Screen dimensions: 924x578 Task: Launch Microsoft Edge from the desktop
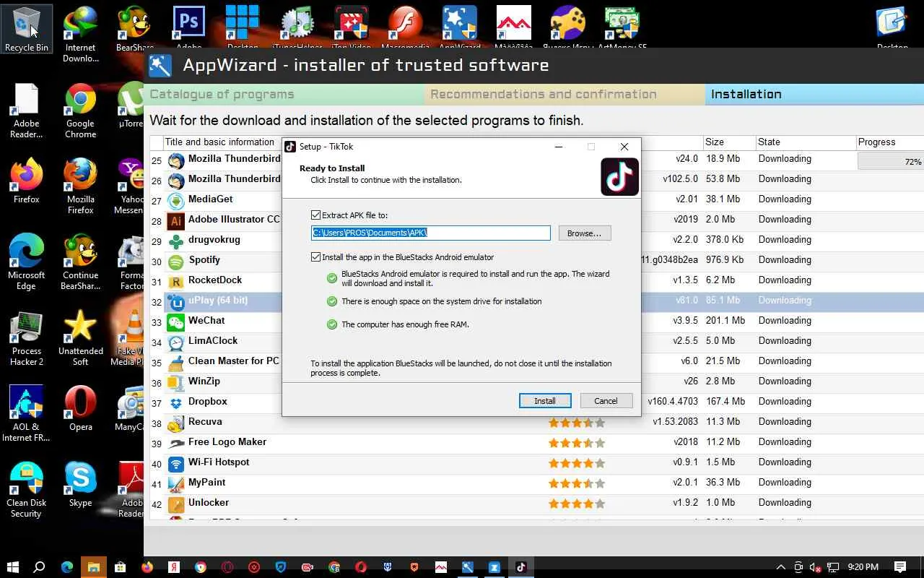tap(27, 262)
